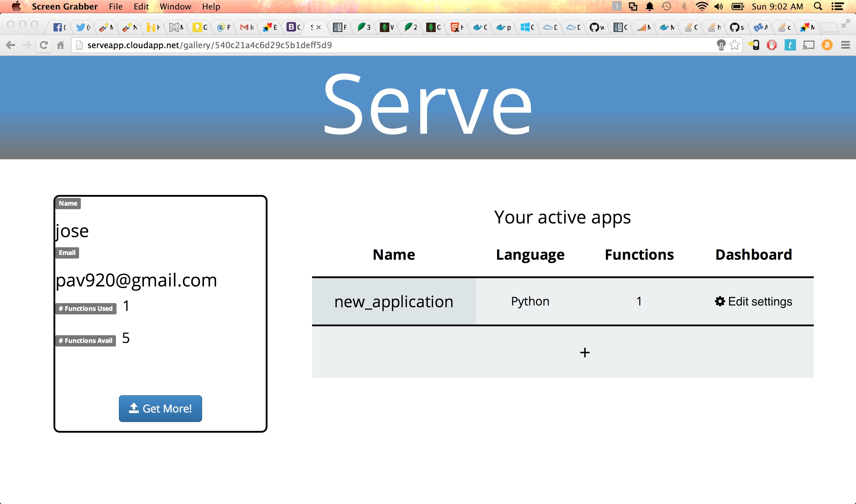Screen dimensions: 856x504
Task: Open Edit settings for new_application
Action: pyautogui.click(x=753, y=302)
